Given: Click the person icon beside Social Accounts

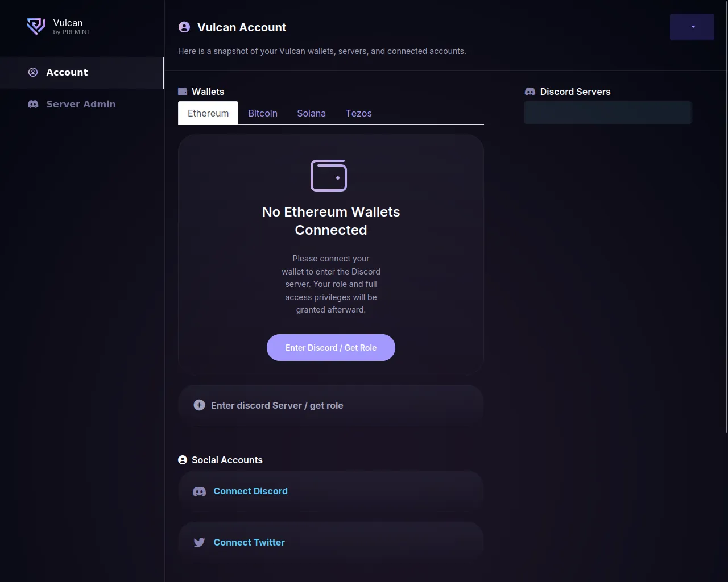Looking at the screenshot, I should coord(183,460).
